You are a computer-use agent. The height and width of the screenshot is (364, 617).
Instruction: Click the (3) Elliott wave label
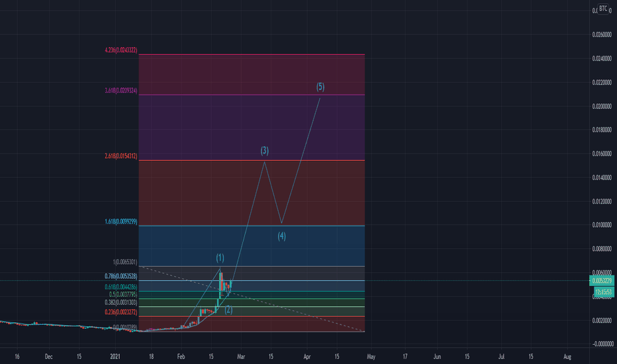coord(264,150)
